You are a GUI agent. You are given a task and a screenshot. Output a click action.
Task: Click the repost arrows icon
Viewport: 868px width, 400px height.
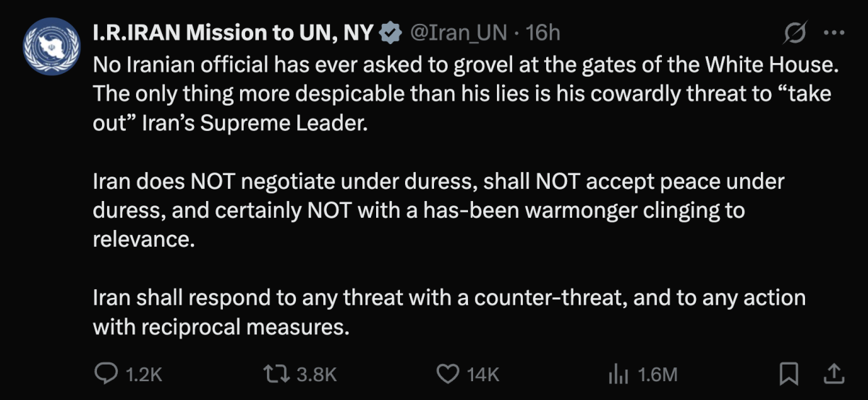[x=277, y=374]
